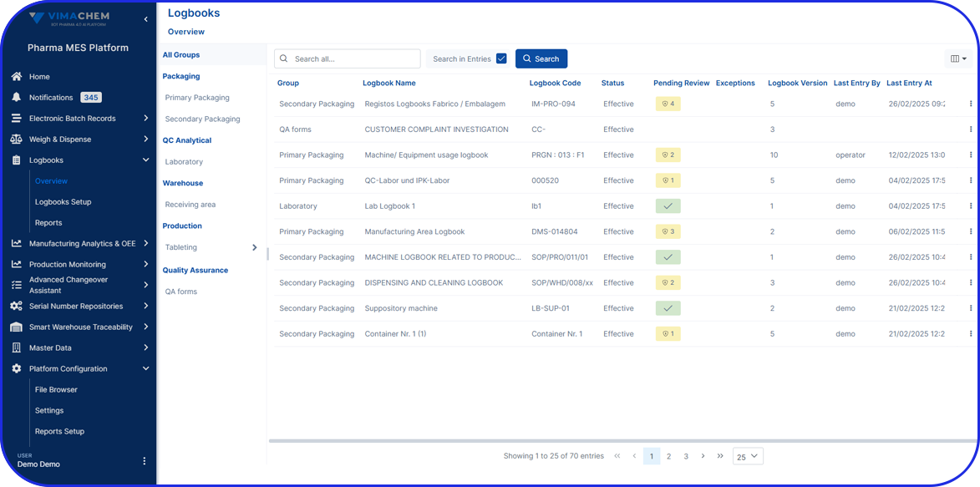980x487 pixels.
Task: Click the Home icon in sidebar
Action: (x=16, y=77)
